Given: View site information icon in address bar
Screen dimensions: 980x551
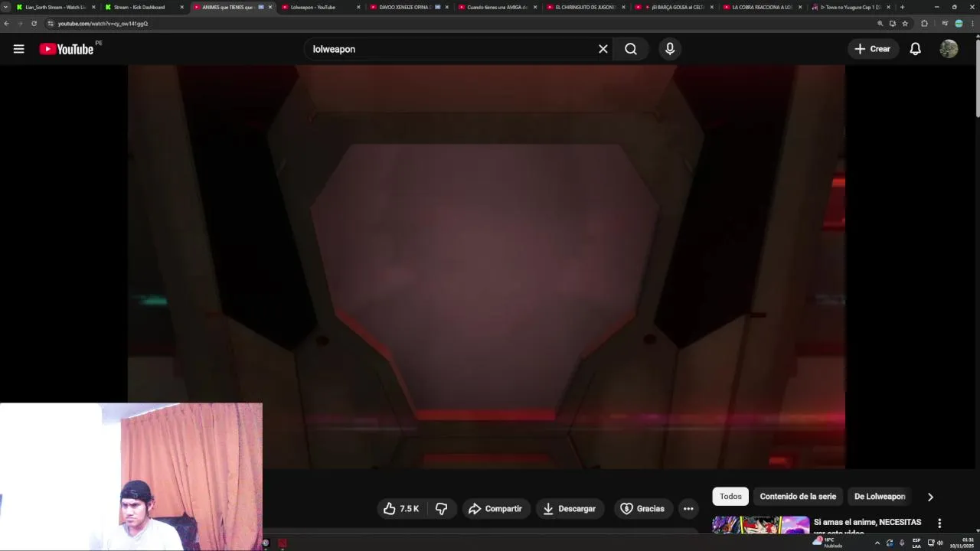Looking at the screenshot, I should (x=51, y=24).
